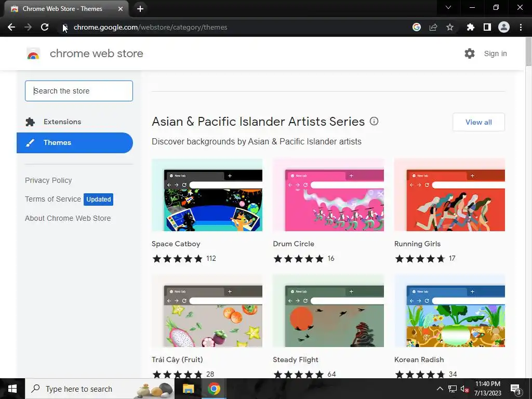Image resolution: width=532 pixels, height=399 pixels.
Task: Open Windows Start menu
Action: tap(12, 389)
